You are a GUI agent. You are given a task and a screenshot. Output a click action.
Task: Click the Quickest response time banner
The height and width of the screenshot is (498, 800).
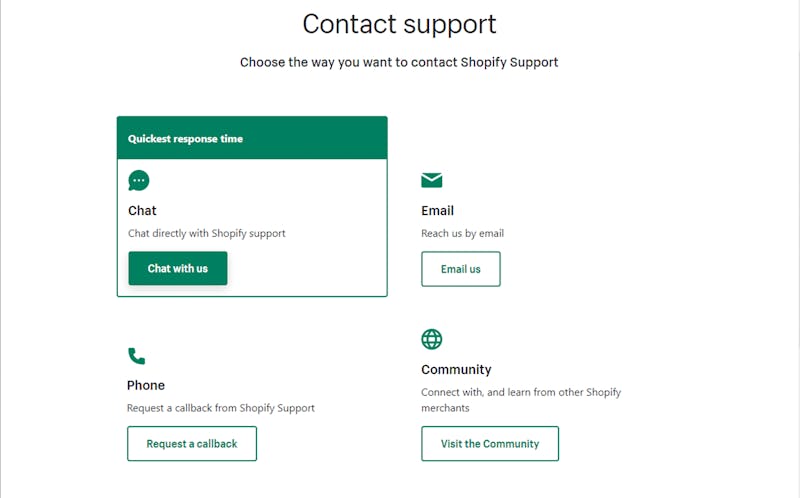click(x=252, y=138)
